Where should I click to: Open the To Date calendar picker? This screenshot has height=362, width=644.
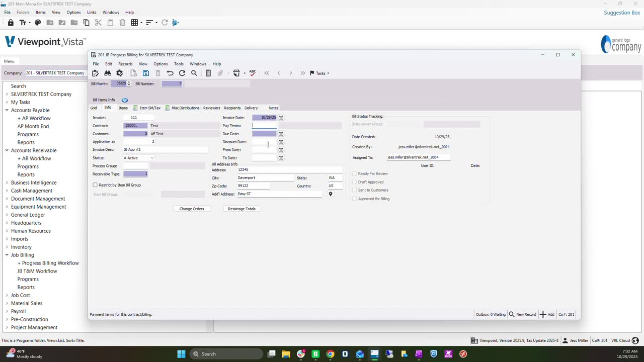pos(281,158)
